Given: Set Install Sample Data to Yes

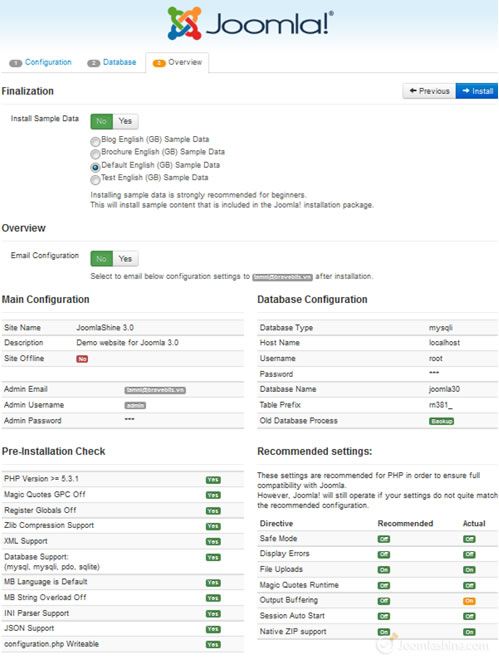Looking at the screenshot, I should pyautogui.click(x=125, y=121).
